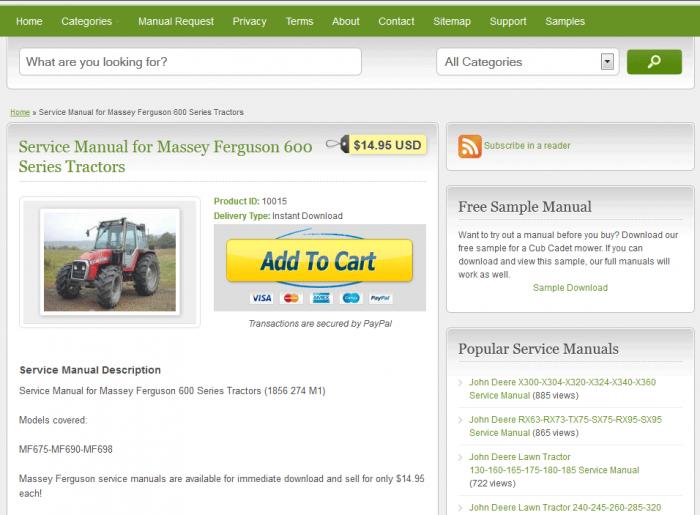700x515 pixels.
Task: Click 'Transactions are secured by PayPal' text
Action: (x=320, y=324)
